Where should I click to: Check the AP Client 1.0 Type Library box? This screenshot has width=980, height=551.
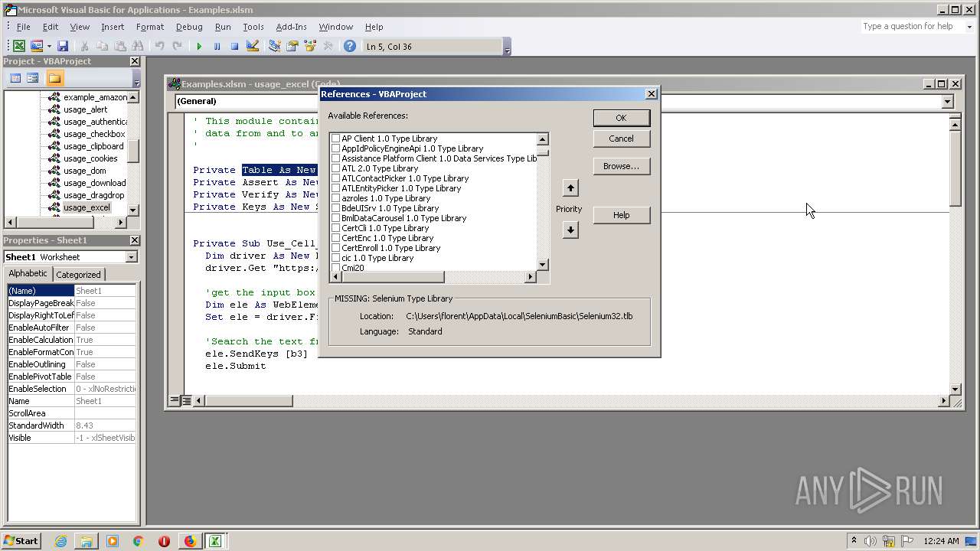tap(335, 139)
